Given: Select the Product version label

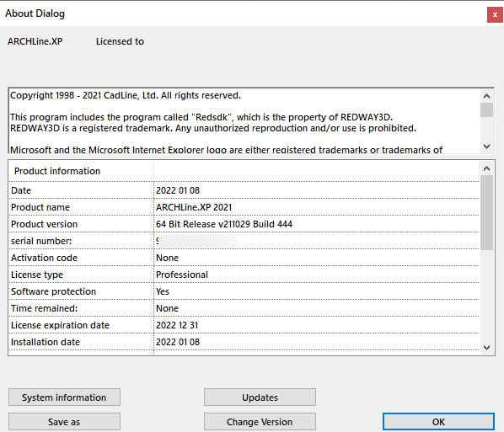Looking at the screenshot, I should pos(44,224).
